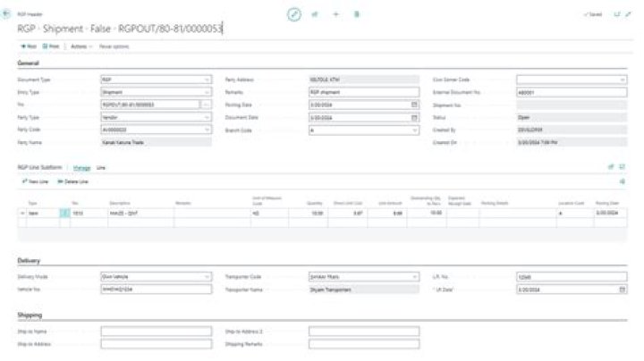Click the New Line button
The width and height of the screenshot is (644, 361).
click(35, 181)
